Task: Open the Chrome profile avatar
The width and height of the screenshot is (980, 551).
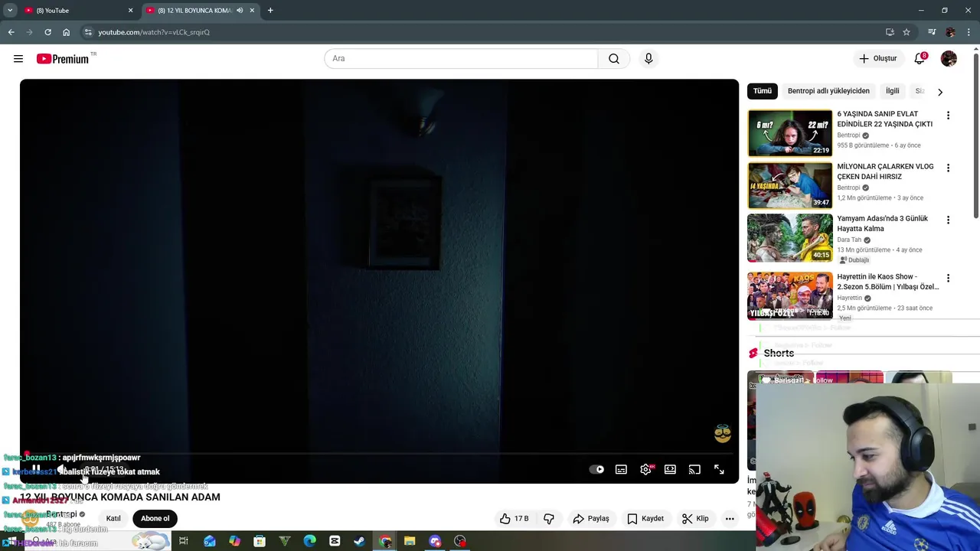Action: 951,32
